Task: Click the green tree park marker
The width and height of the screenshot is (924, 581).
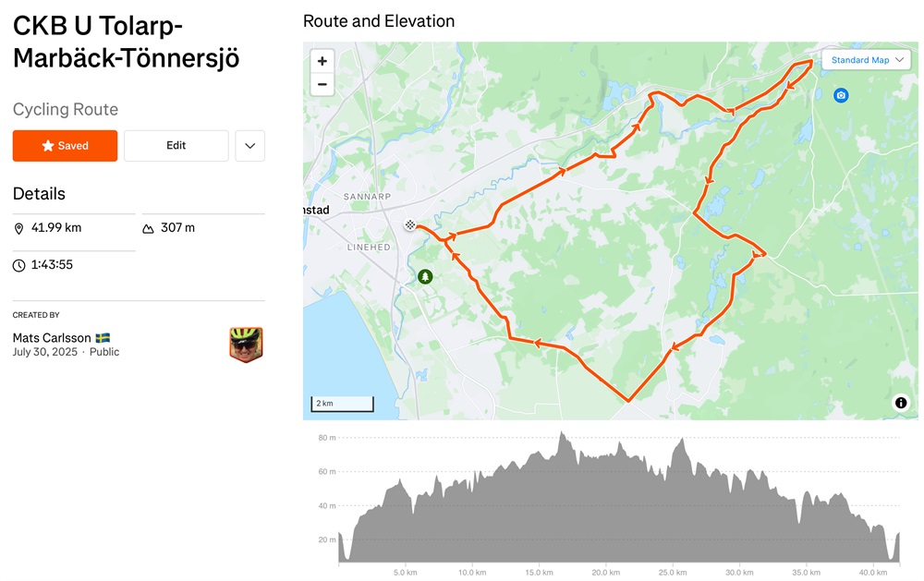Action: [425, 276]
